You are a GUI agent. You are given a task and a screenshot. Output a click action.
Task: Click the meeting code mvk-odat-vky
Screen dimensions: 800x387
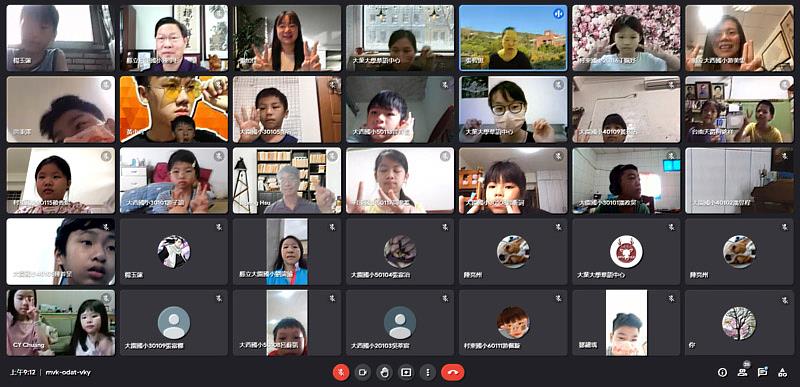[x=68, y=372]
